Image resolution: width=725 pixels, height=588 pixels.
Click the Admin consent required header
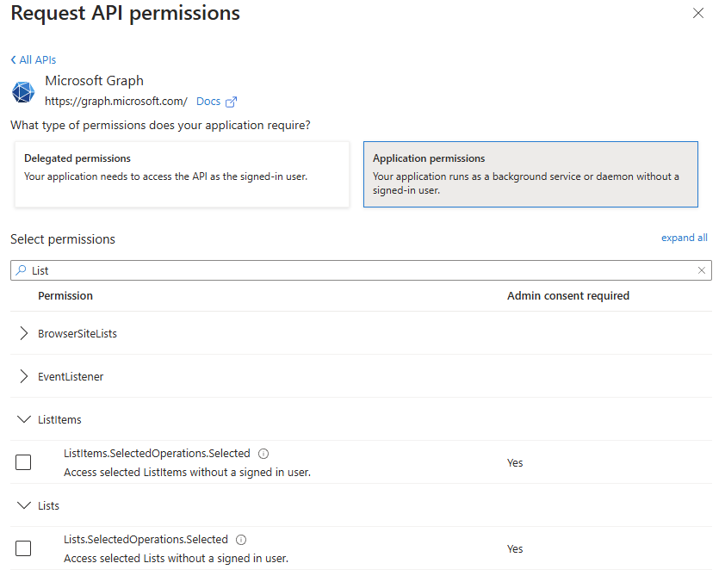pos(568,296)
